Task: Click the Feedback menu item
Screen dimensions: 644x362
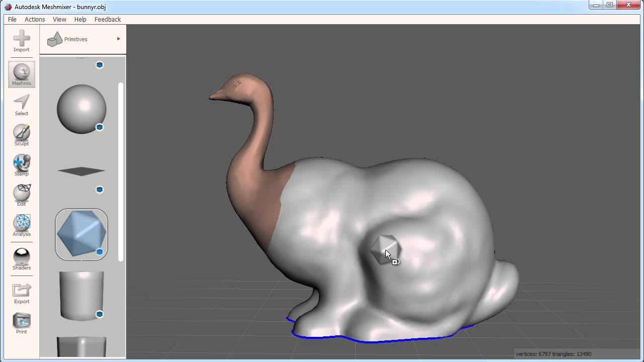Action: (108, 19)
